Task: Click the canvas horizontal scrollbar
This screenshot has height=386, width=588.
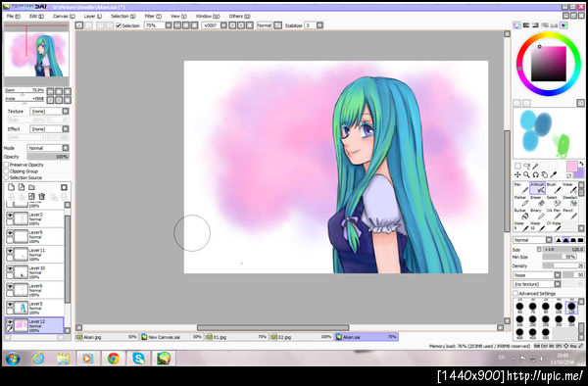Action: [273, 327]
